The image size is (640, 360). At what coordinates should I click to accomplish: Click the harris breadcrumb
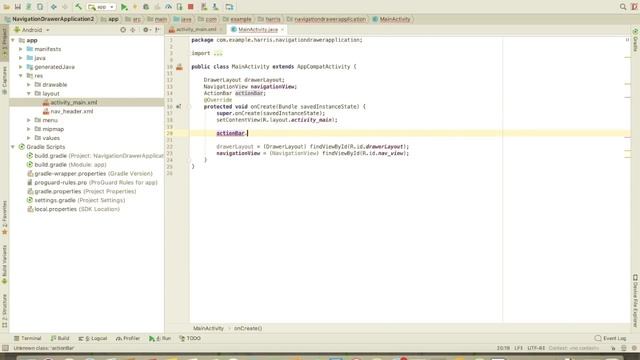(269, 19)
